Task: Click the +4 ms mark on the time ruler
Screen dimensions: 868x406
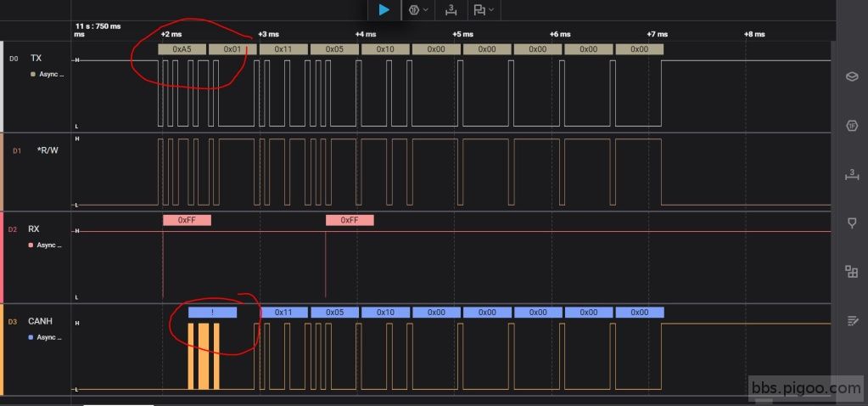Action: tap(366, 34)
